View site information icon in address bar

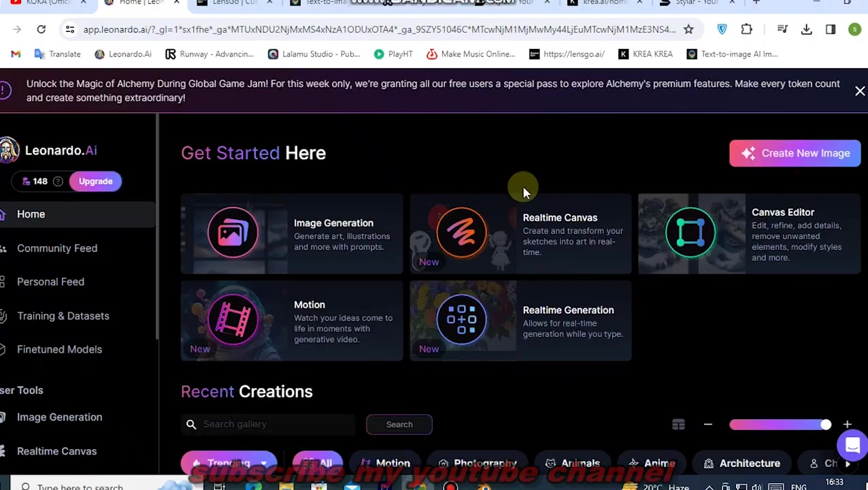pos(69,29)
